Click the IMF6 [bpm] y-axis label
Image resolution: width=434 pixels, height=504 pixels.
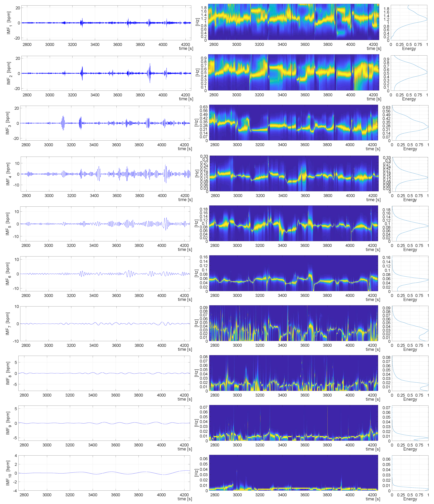[x=8, y=274]
